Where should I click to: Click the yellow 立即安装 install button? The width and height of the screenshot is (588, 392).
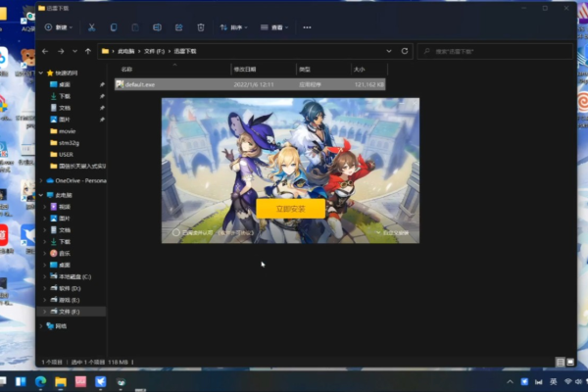point(291,209)
